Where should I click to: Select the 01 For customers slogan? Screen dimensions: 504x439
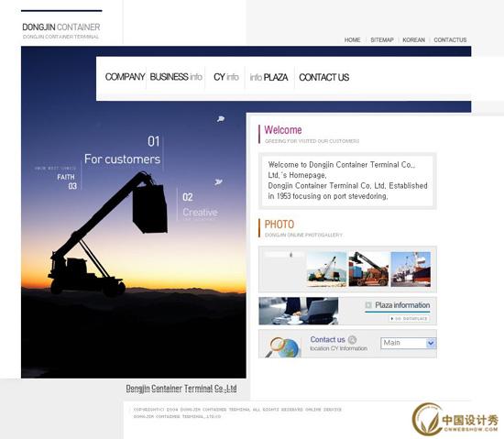(122, 150)
